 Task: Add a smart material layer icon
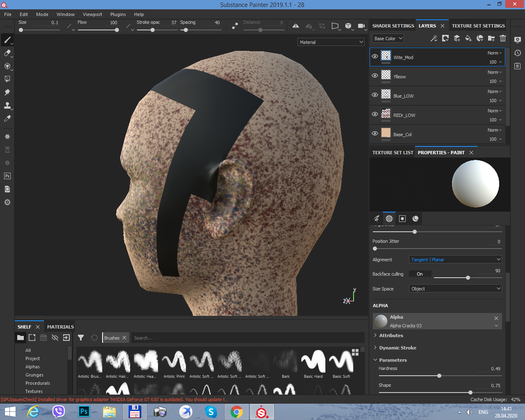tap(480, 38)
